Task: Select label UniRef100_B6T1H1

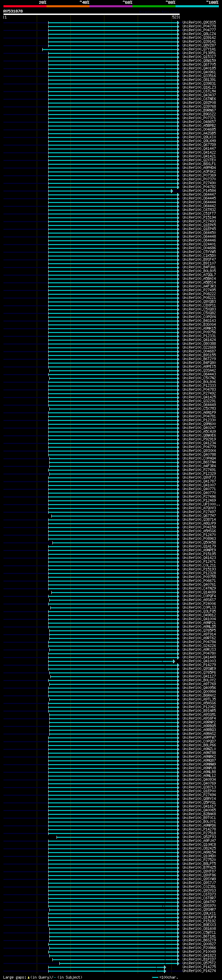Action: (199, 936)
